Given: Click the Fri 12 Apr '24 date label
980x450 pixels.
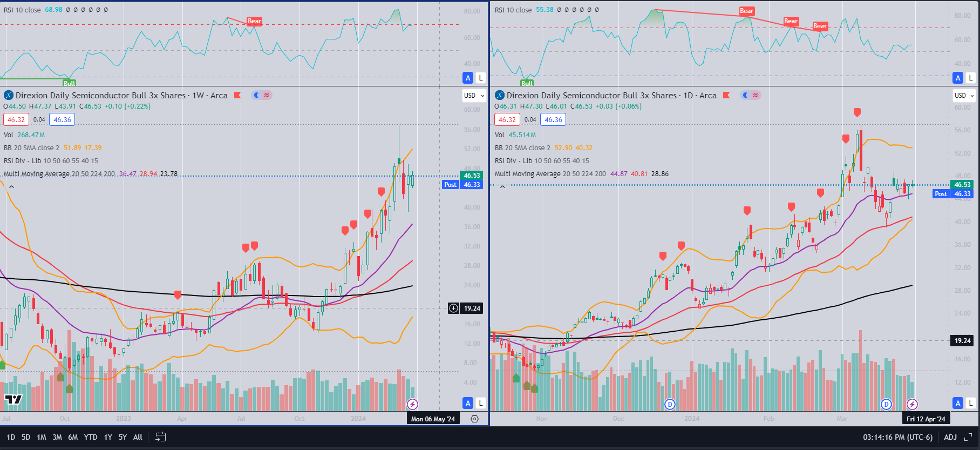Looking at the screenshot, I should click(926, 419).
